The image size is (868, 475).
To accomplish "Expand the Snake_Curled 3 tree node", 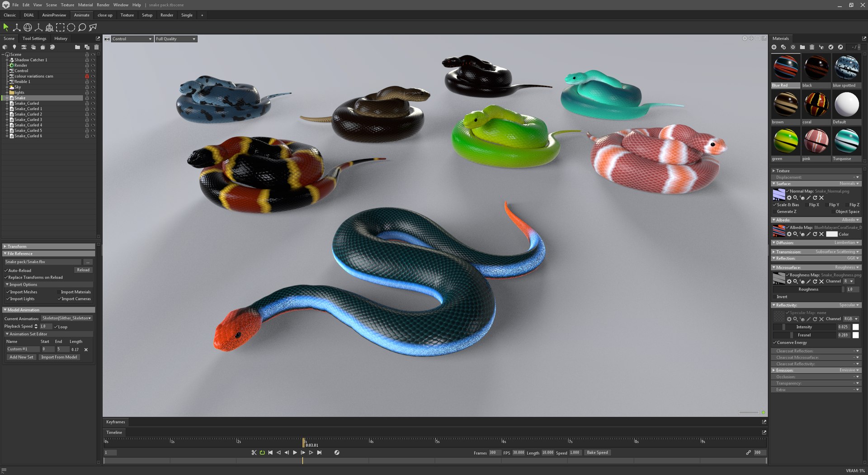I will pyautogui.click(x=7, y=120).
